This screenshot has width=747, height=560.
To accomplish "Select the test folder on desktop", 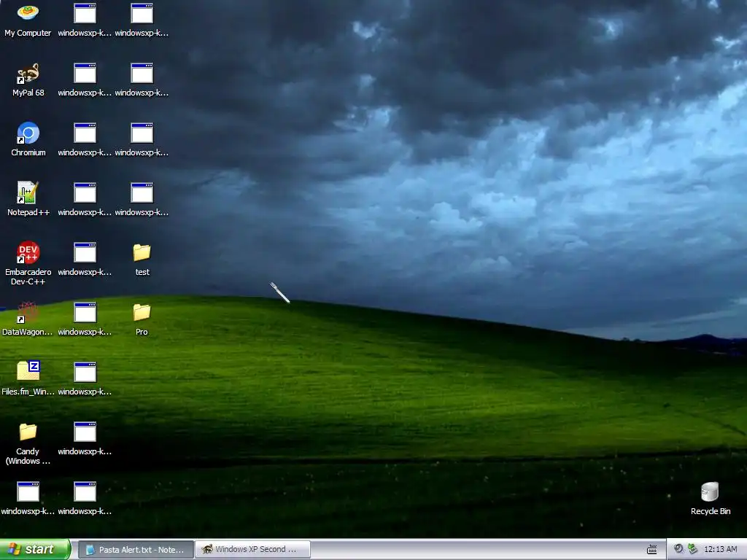I will point(142,252).
